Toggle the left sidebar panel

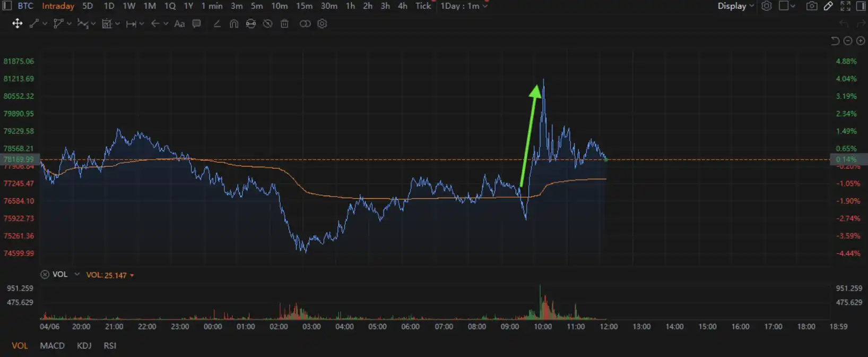tap(7, 6)
